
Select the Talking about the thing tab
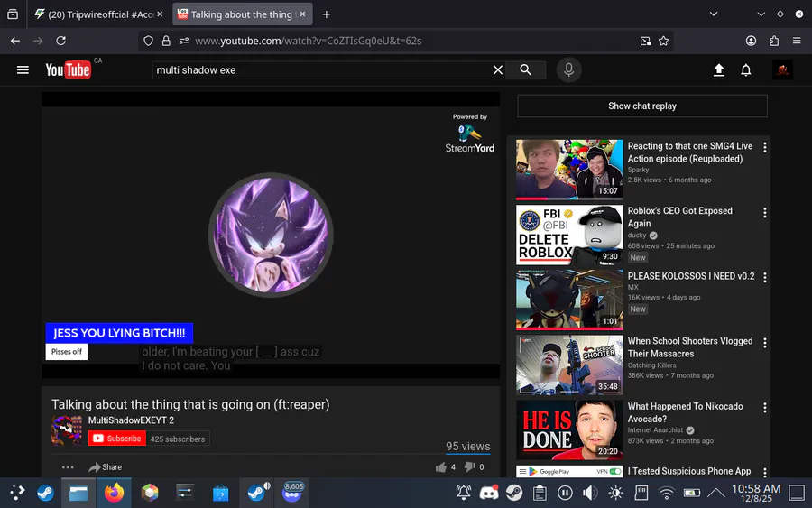[243, 14]
